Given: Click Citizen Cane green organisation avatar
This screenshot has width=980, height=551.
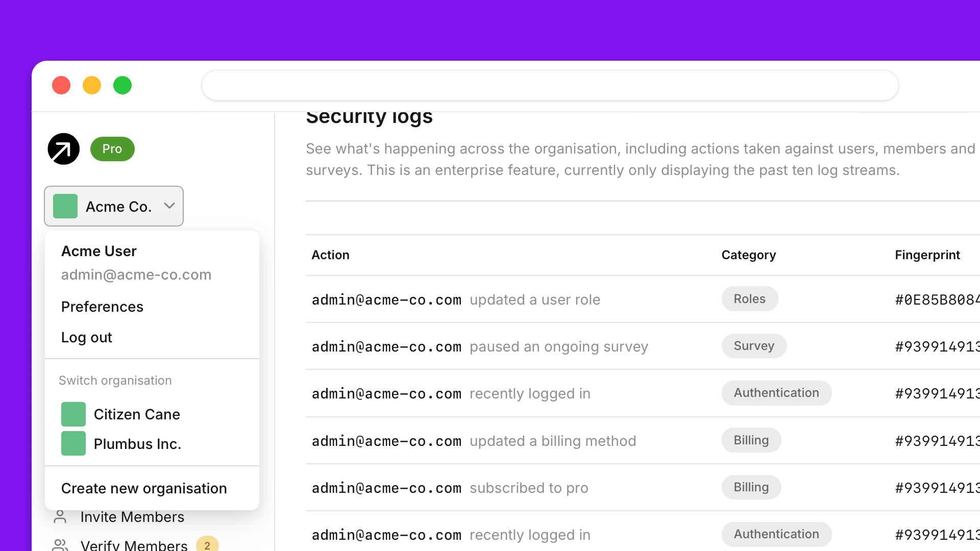Looking at the screenshot, I should [x=73, y=414].
